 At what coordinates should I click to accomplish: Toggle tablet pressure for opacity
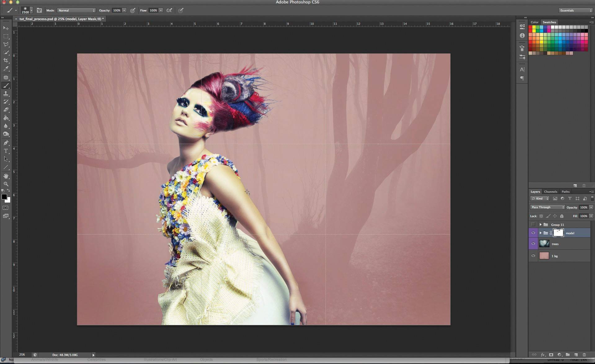133,11
